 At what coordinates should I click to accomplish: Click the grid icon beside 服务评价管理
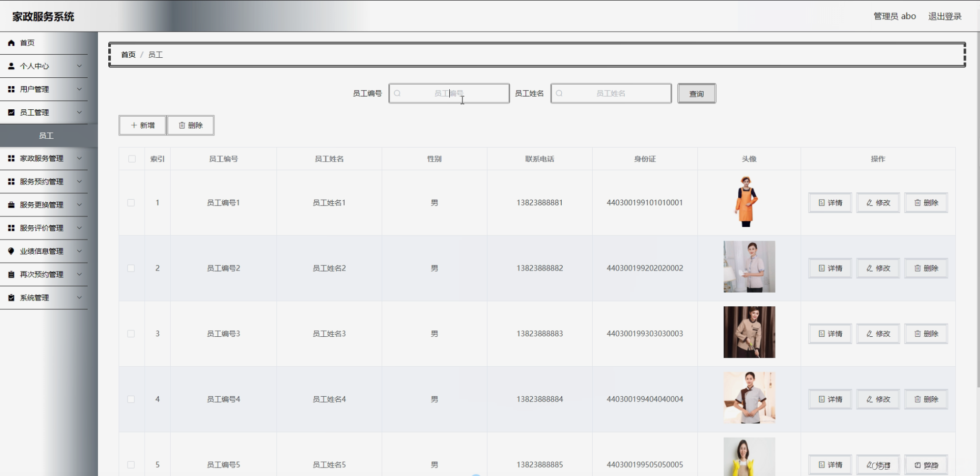pyautogui.click(x=11, y=228)
